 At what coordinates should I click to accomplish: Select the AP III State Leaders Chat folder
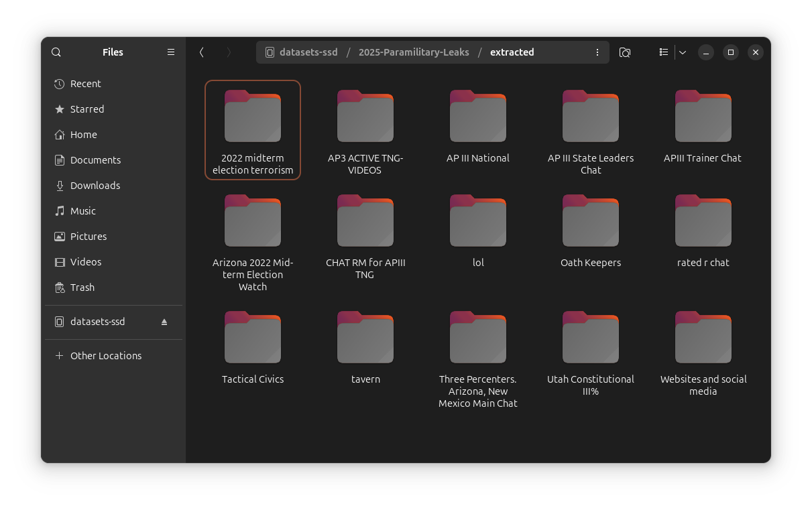(591, 130)
